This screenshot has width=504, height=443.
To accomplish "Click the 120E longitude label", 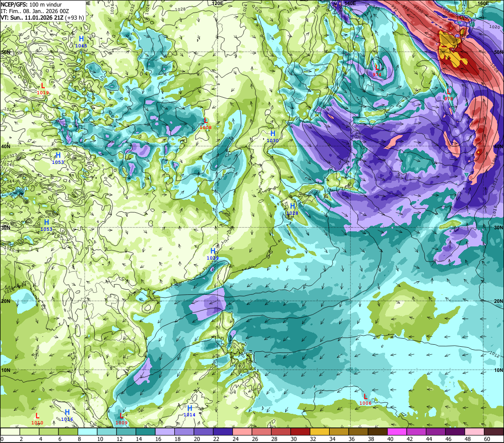I will tap(218, 3).
